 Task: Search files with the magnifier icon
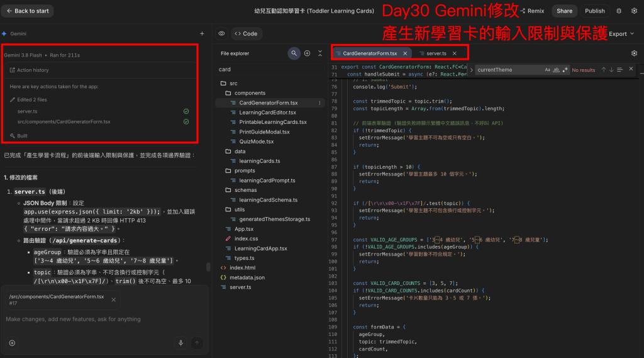pos(294,53)
